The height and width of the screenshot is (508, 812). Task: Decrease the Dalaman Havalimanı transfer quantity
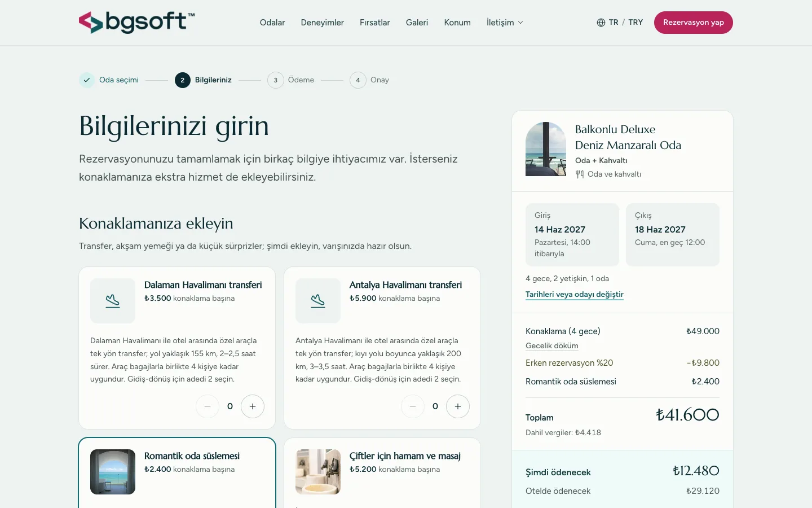pyautogui.click(x=208, y=406)
